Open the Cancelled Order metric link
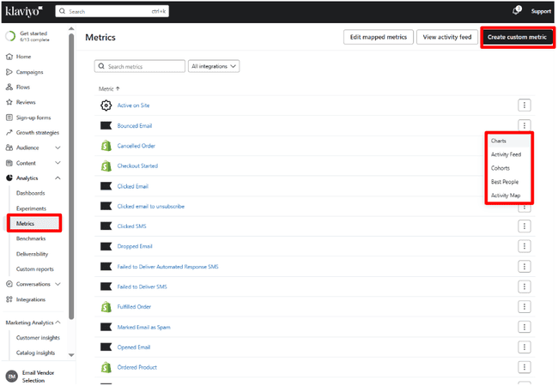558x392 pixels. click(x=136, y=146)
